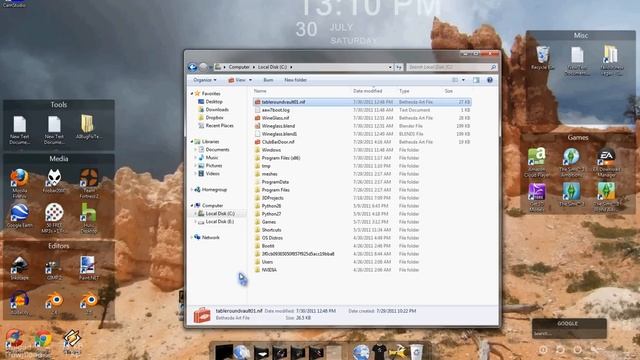Select the ProgramData folder row

[x=362, y=182]
